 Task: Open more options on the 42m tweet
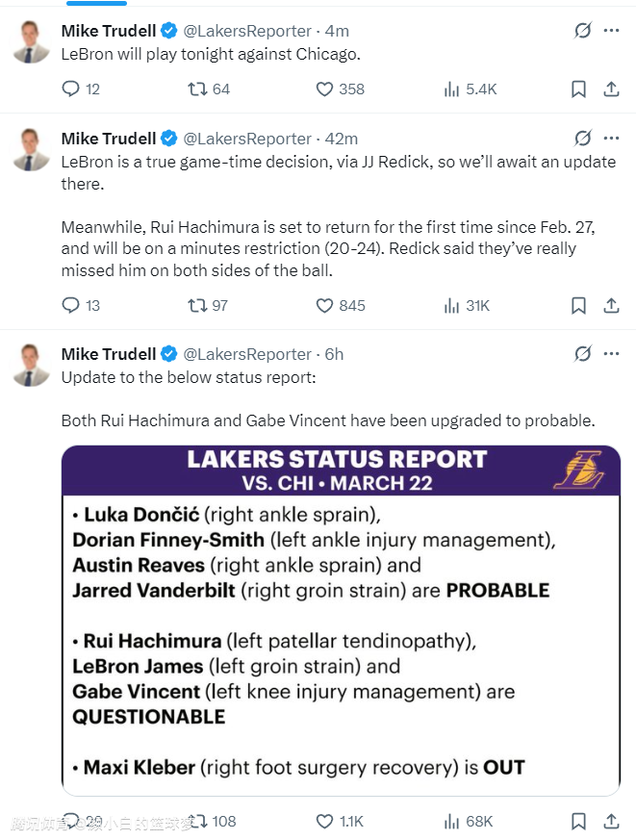point(611,138)
